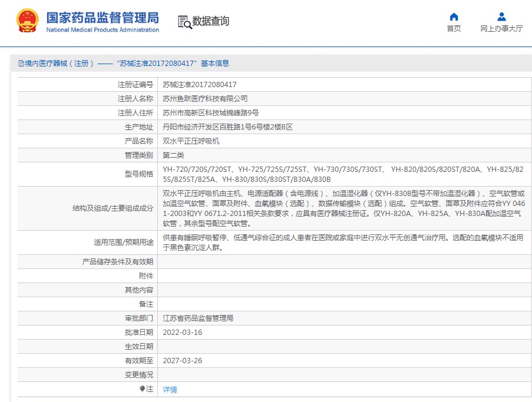The image size is (532, 402).
Task: Click the model list starting YH-720/720S/720ST
Action: point(343,174)
